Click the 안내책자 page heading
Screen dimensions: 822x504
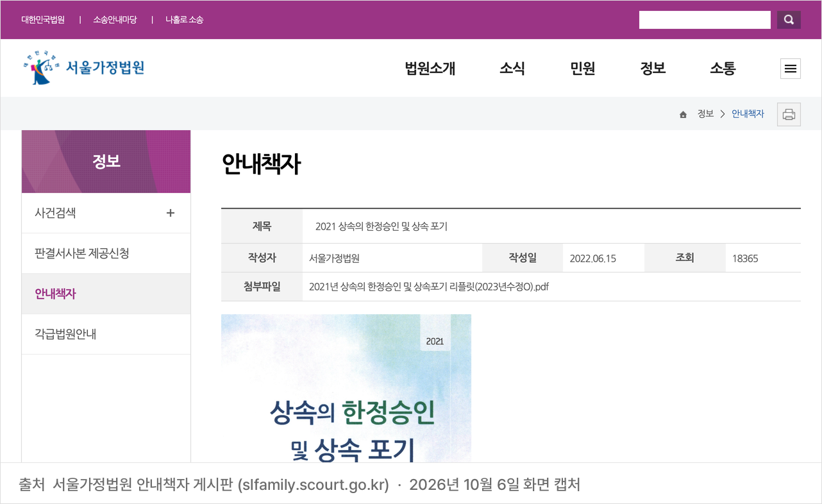(x=261, y=165)
